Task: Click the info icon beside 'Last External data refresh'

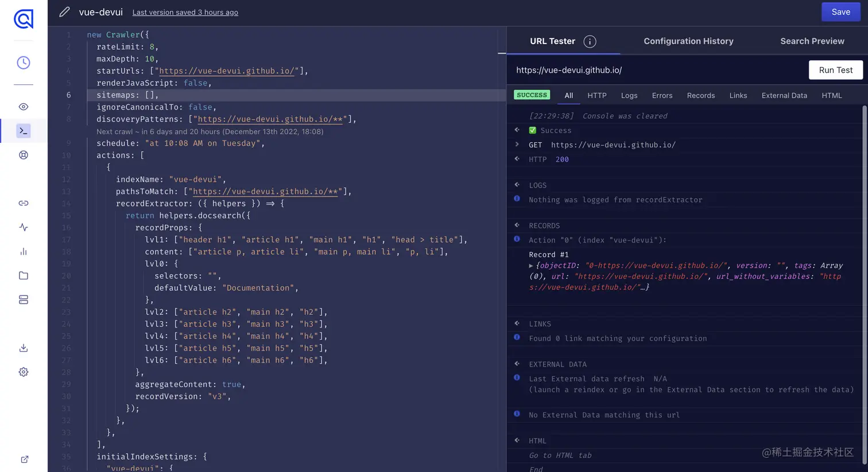Action: click(x=517, y=377)
